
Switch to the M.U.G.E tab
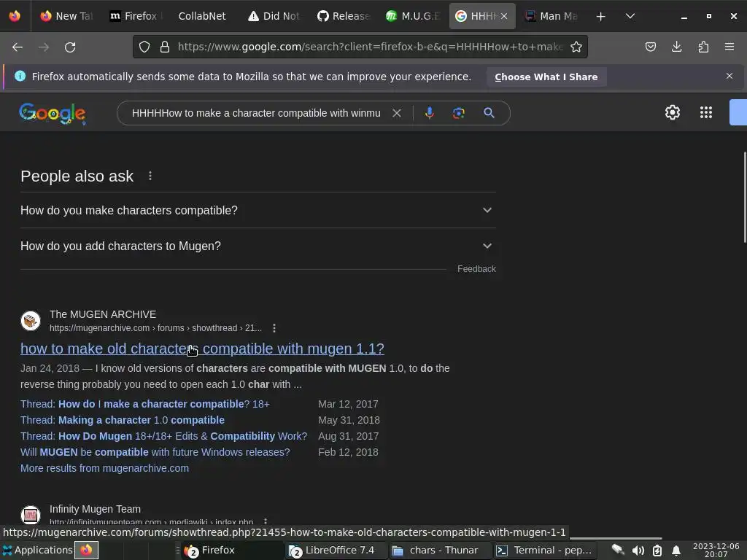412,16
